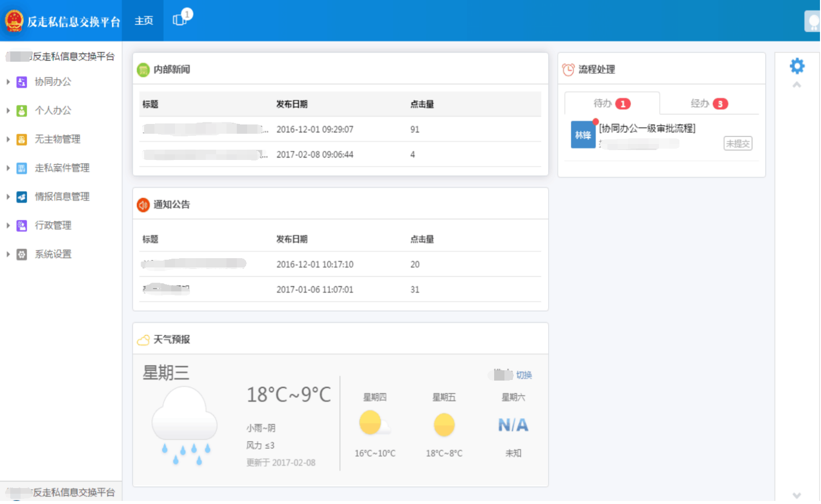Screen dimensions: 821x504
Task: Click the 协同办公 sidebar icon
Action: click(x=22, y=82)
